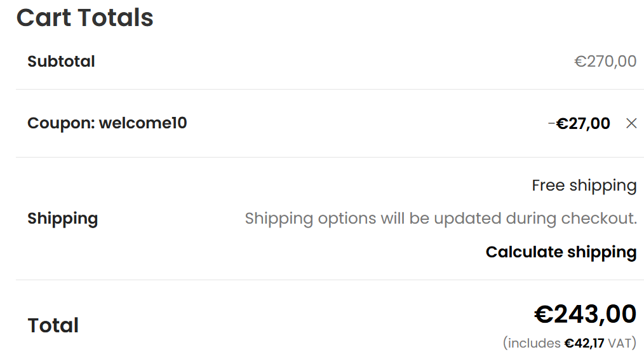
Task: Click the -€27,00 discount amount
Action: click(581, 123)
